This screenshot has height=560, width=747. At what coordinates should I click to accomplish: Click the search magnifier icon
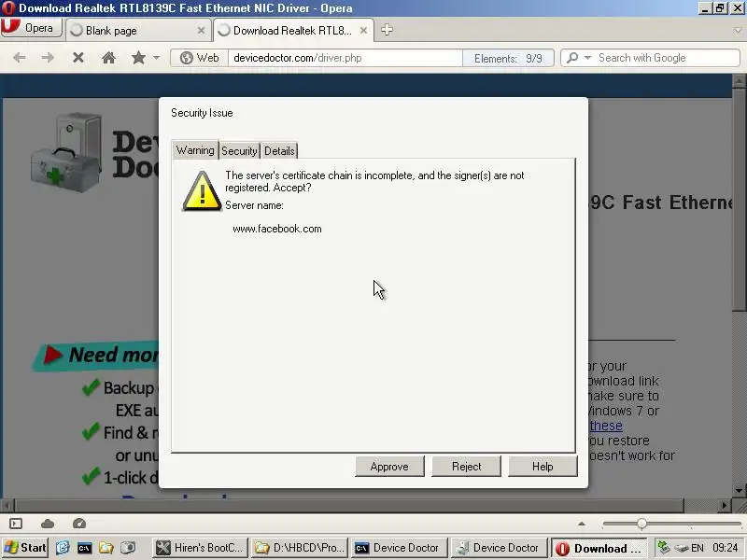click(x=572, y=58)
